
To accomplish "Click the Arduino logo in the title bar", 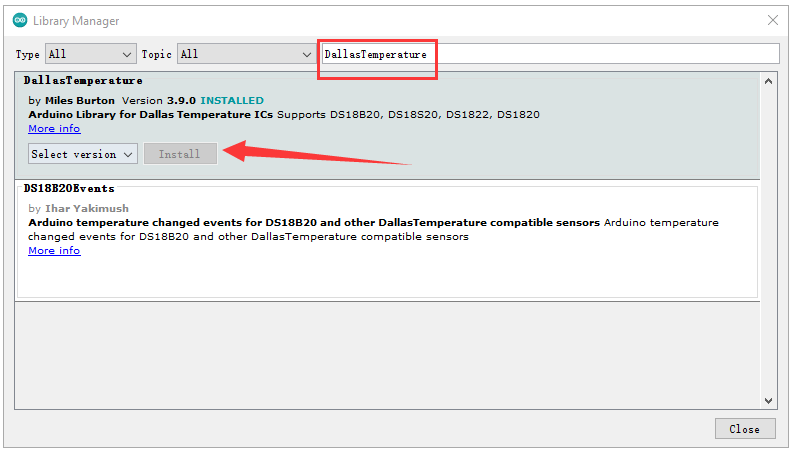I will [x=19, y=20].
